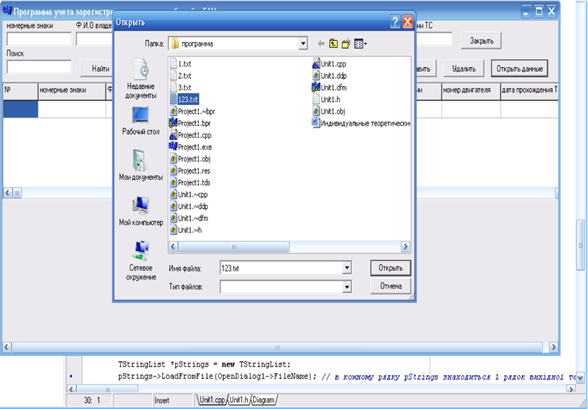
Task: Switch to the Unit1.h tab
Action: [239, 400]
